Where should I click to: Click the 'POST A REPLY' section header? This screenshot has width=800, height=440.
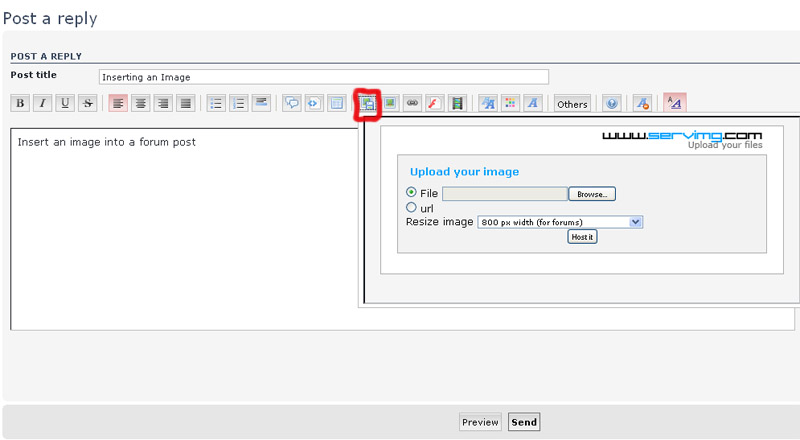(46, 56)
